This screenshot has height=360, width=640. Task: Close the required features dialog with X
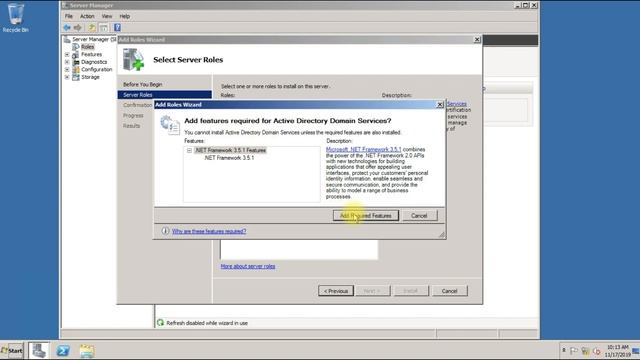[440, 104]
